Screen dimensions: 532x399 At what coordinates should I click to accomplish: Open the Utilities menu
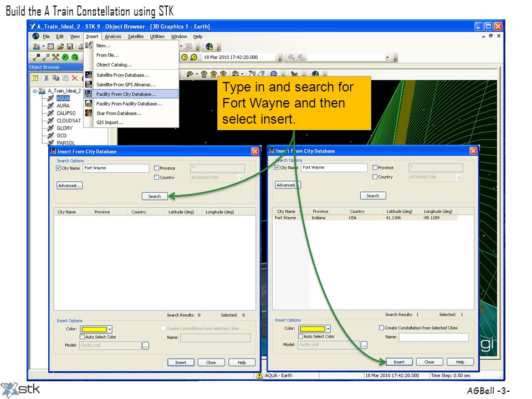click(x=157, y=37)
